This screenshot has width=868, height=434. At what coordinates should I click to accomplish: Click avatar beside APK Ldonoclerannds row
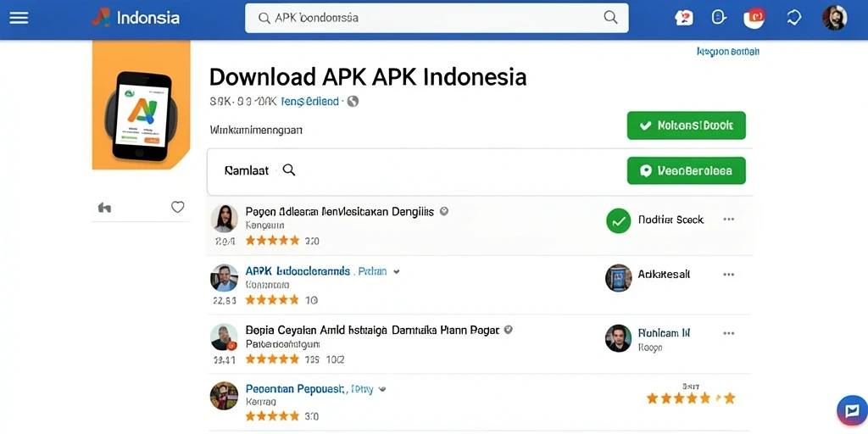224,277
